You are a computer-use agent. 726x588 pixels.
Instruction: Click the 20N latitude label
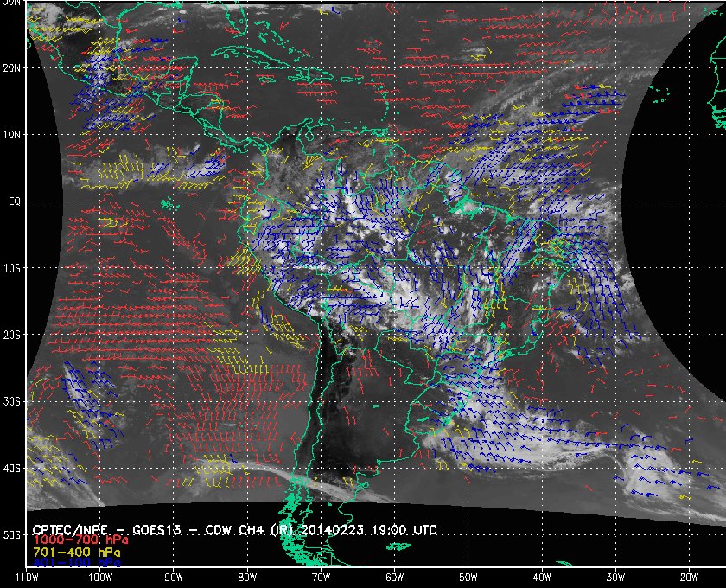[11, 68]
